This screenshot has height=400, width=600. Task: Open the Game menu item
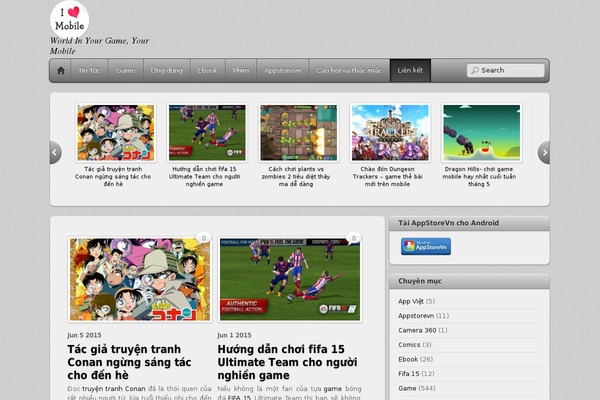coord(126,70)
